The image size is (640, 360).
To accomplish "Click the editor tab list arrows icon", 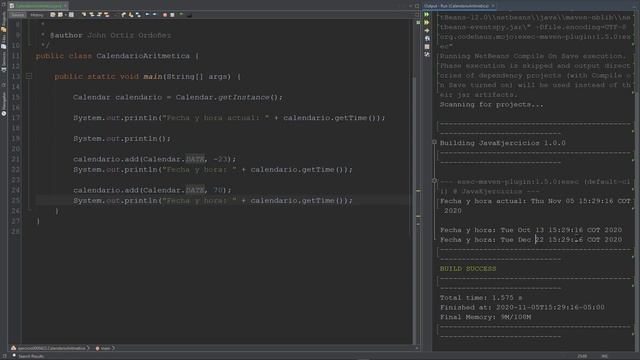I will tap(410, 6).
